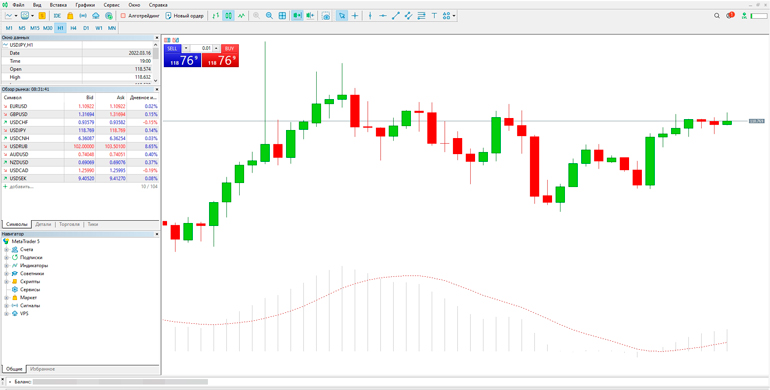The height and width of the screenshot is (390, 770).
Task: Expand the Скрипты tree node
Action: pos(6,281)
